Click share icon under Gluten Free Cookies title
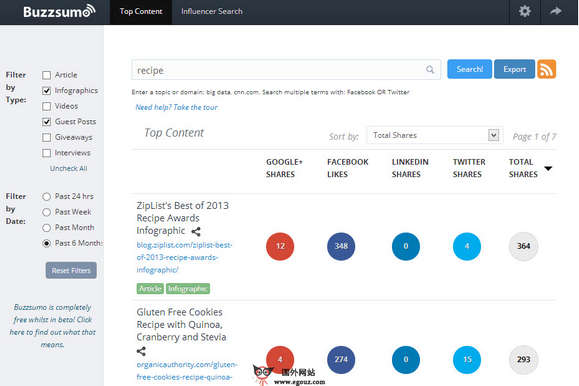The image size is (579, 386). [141, 351]
